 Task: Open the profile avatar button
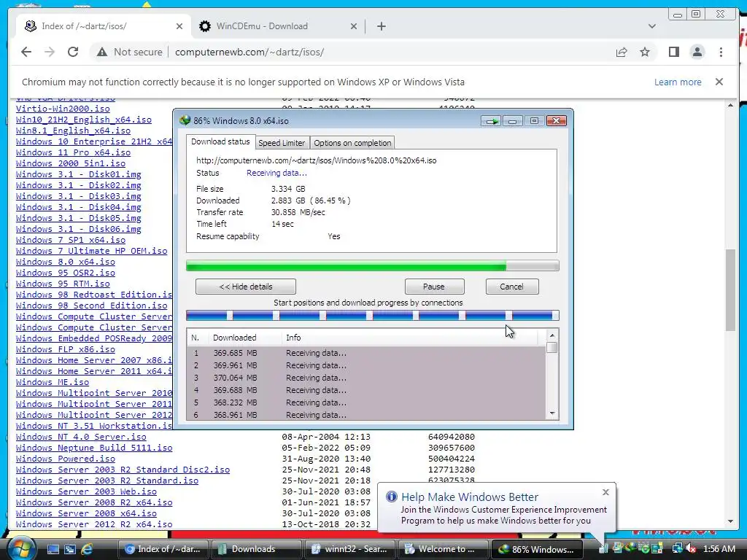coord(697,52)
